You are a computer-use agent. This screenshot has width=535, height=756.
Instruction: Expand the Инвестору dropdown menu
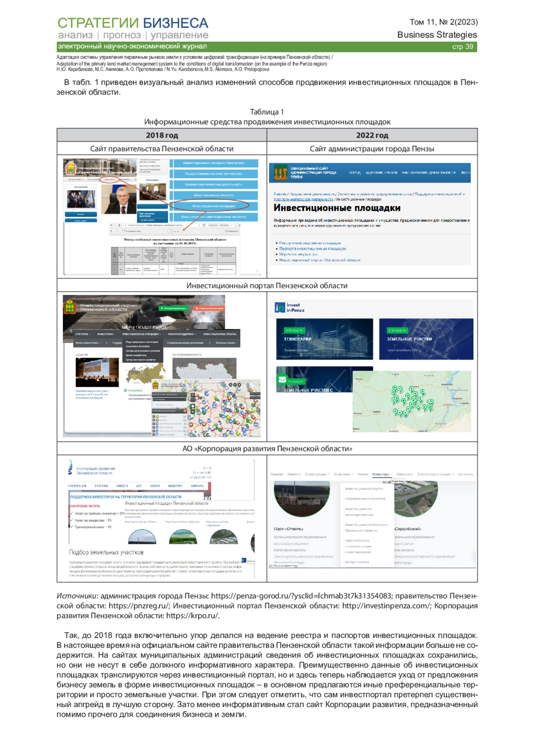(382, 474)
